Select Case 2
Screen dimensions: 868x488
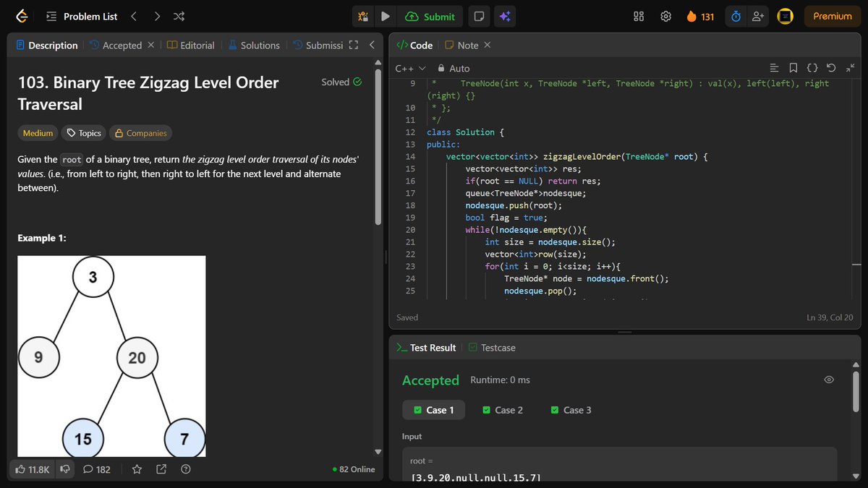tap(502, 410)
